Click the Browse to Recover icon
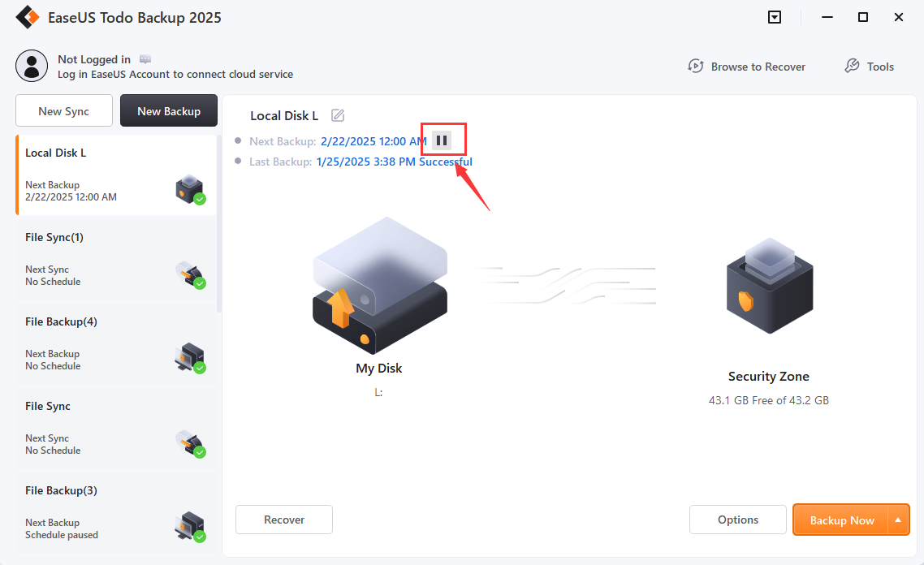The width and height of the screenshot is (924, 565). pos(695,66)
